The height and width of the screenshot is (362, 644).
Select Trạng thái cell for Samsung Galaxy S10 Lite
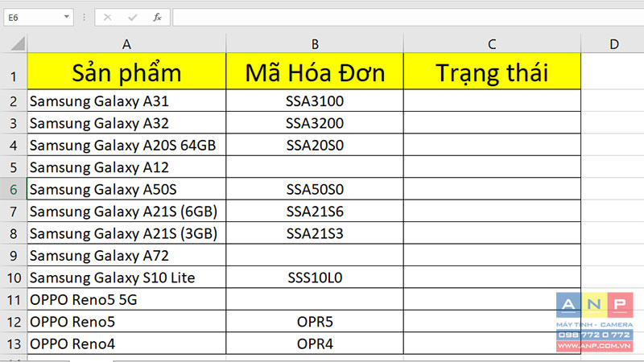492,278
